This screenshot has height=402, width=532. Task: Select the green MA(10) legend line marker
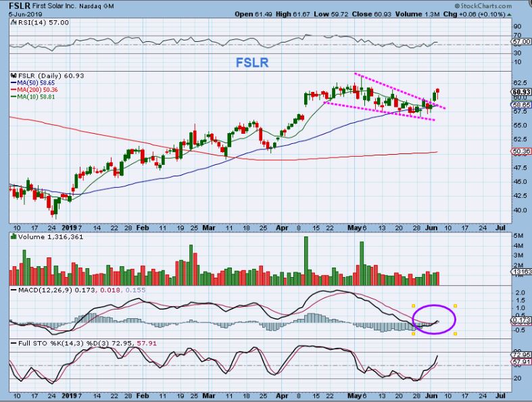[14, 97]
